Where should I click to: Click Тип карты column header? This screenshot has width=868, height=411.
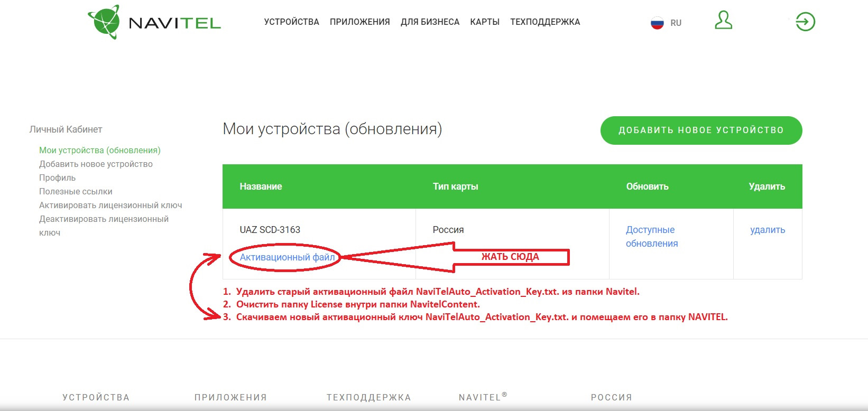coord(456,186)
